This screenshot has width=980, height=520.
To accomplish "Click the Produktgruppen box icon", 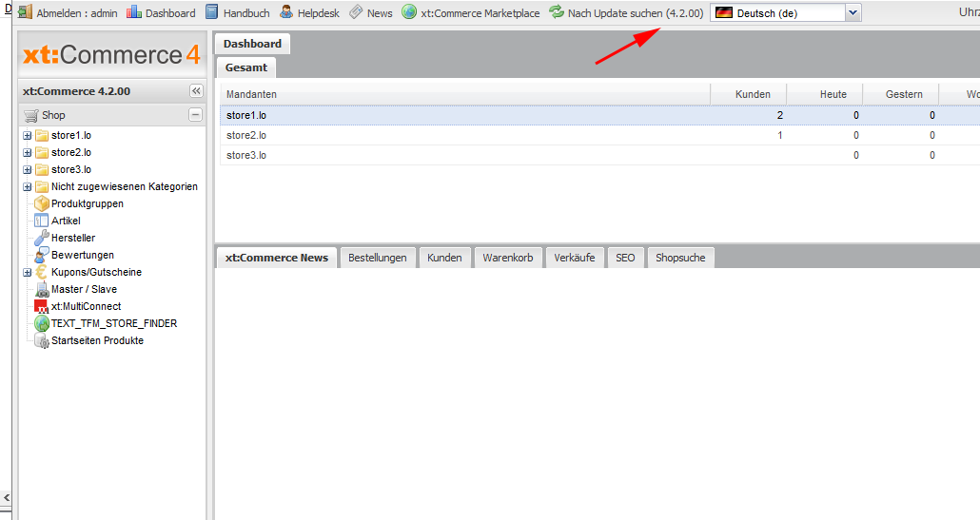I will click(x=42, y=203).
